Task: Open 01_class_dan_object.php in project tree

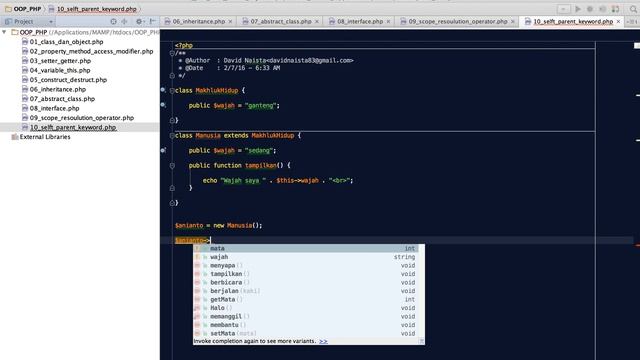Action: click(66, 42)
